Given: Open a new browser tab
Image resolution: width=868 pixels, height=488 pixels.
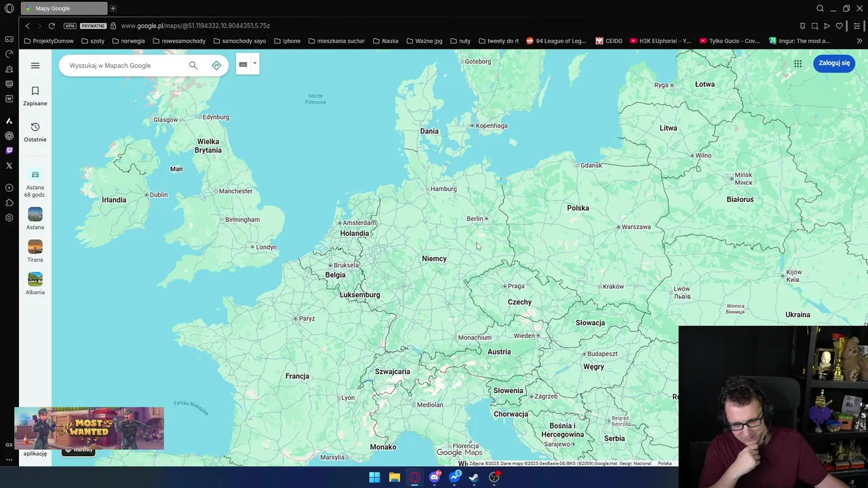Looking at the screenshot, I should coord(113,8).
